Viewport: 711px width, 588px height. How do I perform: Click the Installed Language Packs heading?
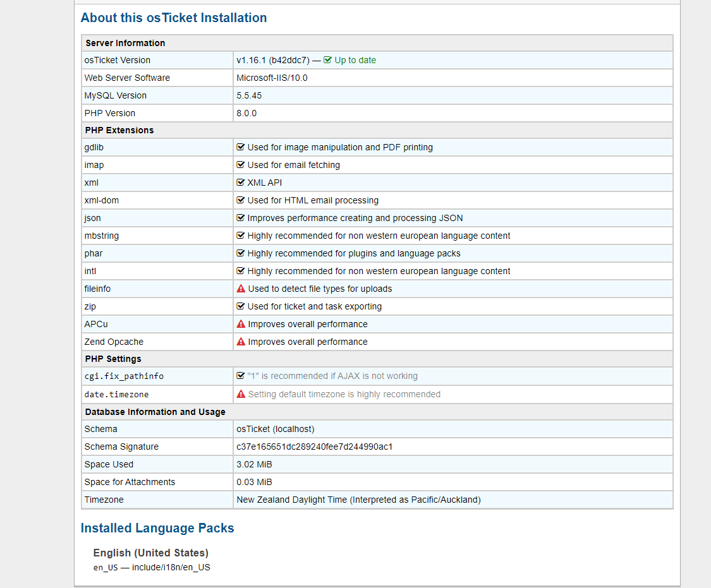[157, 528]
